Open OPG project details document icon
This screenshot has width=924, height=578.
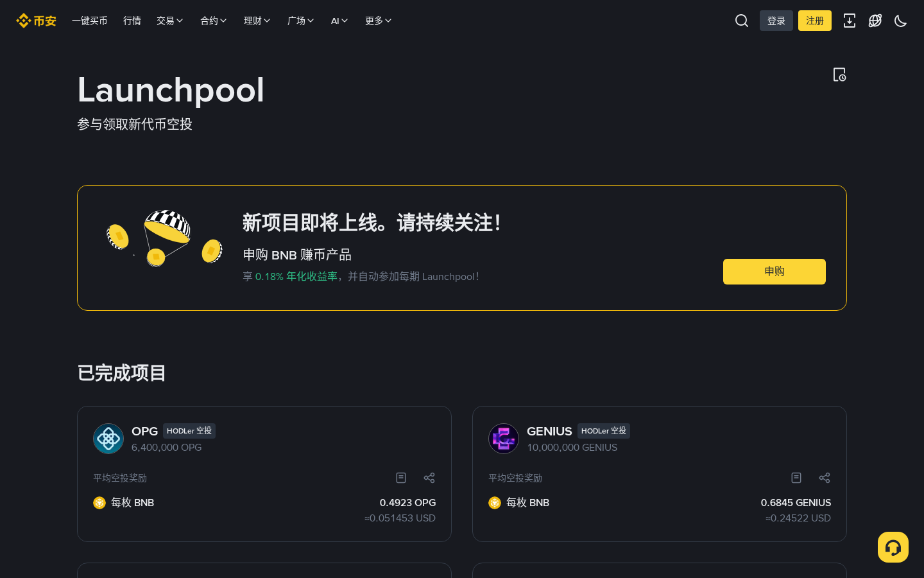[401, 478]
